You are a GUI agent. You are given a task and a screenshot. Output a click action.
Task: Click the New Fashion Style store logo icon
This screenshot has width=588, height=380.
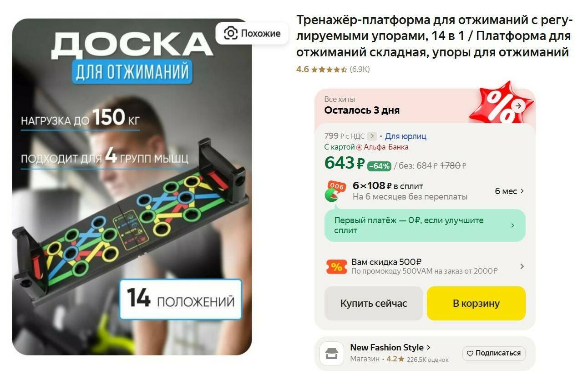coord(332,354)
